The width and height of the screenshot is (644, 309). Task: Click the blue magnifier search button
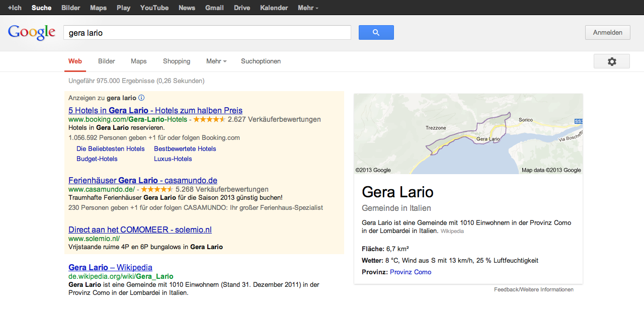(x=376, y=33)
